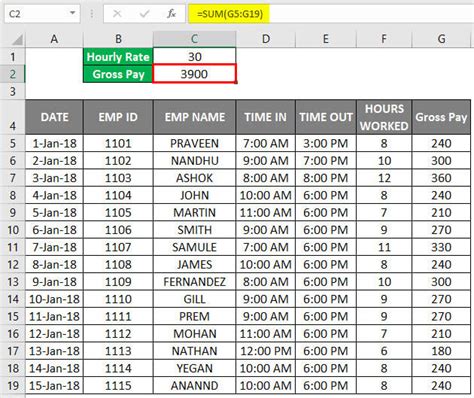Select the name cell JAMES
474x398 pixels.
[x=194, y=265]
